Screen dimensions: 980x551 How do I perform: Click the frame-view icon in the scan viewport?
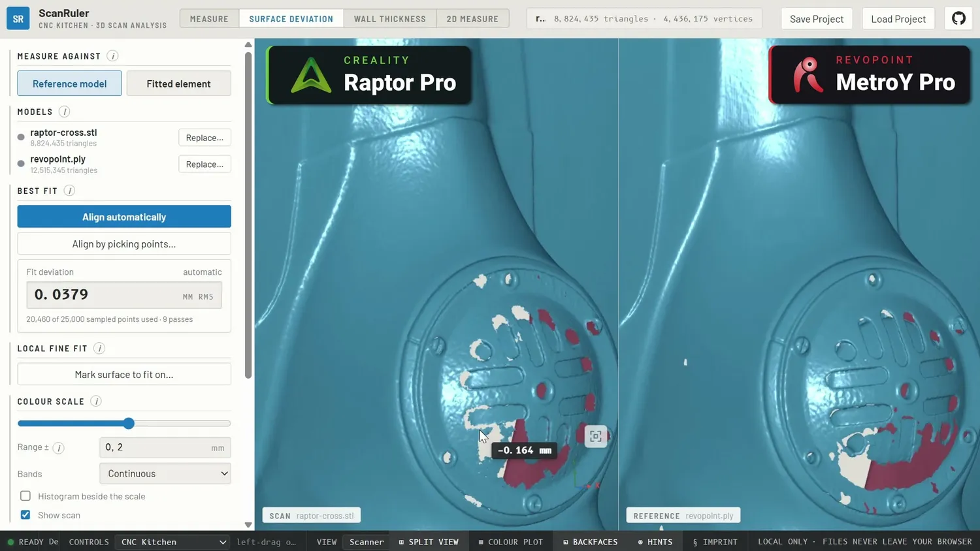click(x=595, y=436)
